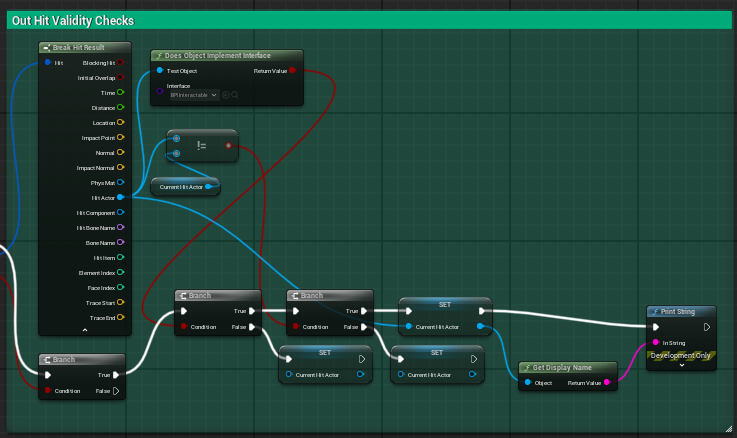
Task: Open the BPI Interactable interface dropdown
Action: click(x=194, y=95)
